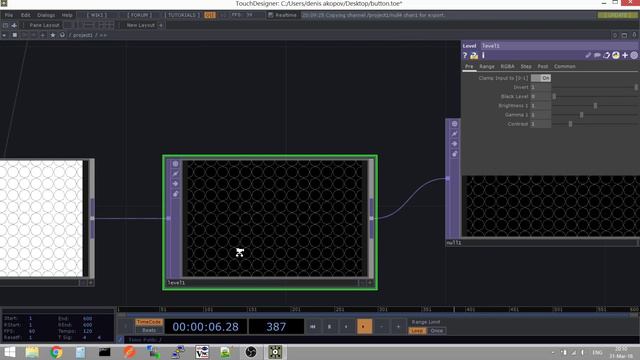Viewport: 640px width, 360px height.
Task: Toggle viewer active flag on level1 node
Action: (176, 164)
